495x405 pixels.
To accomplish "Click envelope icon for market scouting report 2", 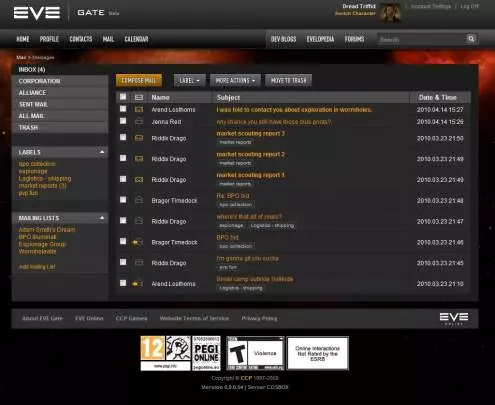I will tap(139, 159).
